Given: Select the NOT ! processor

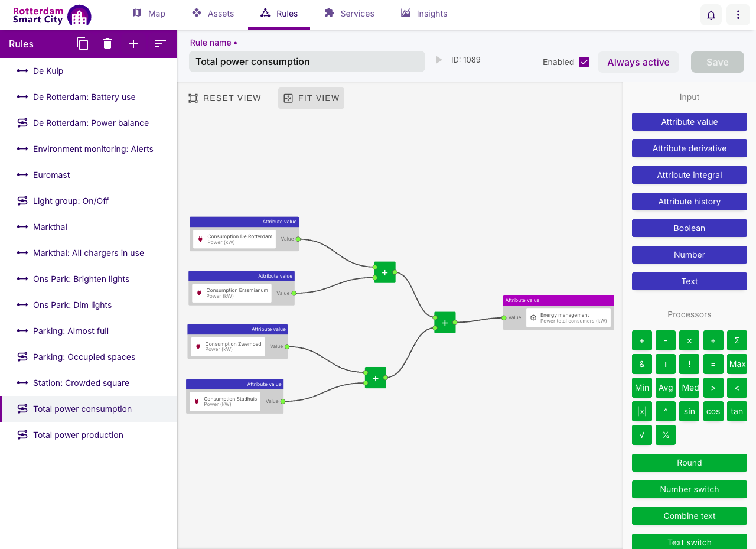Looking at the screenshot, I should click(x=689, y=364).
